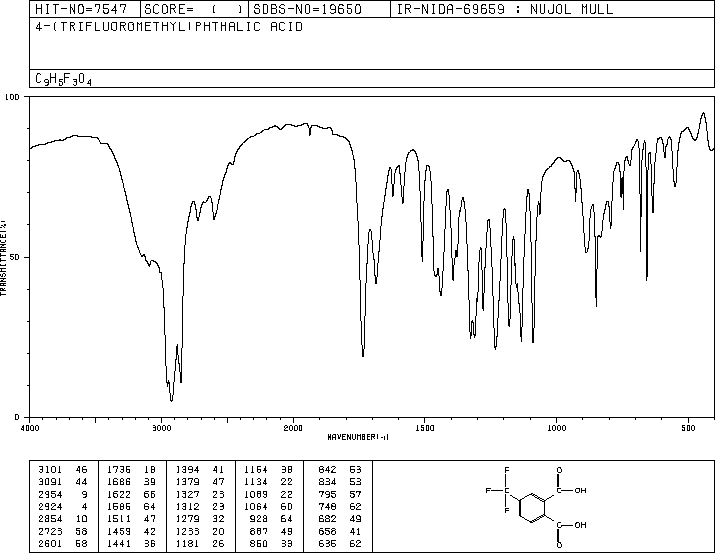Click peak table entry 795

[x=328, y=494]
